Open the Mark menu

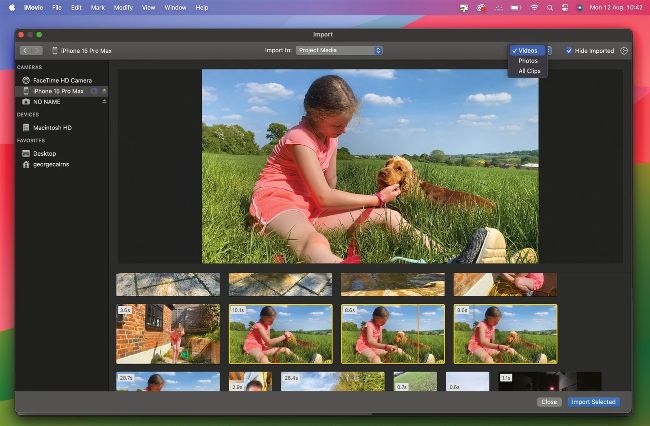pos(98,7)
